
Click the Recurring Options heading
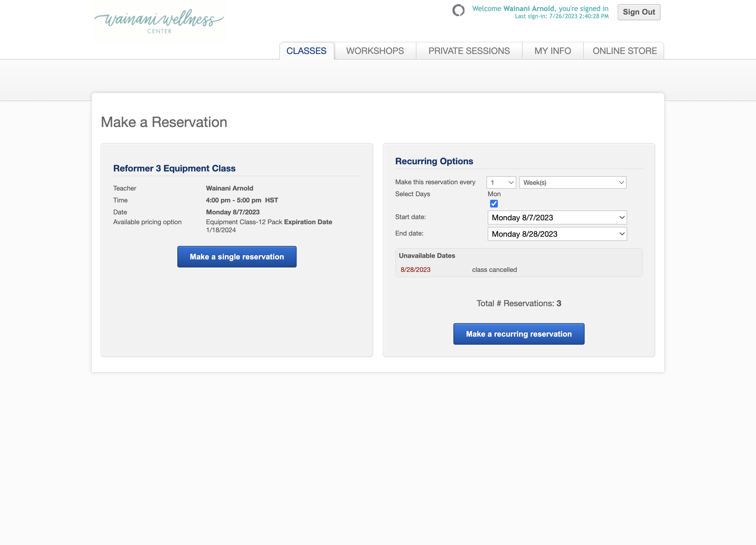(434, 161)
